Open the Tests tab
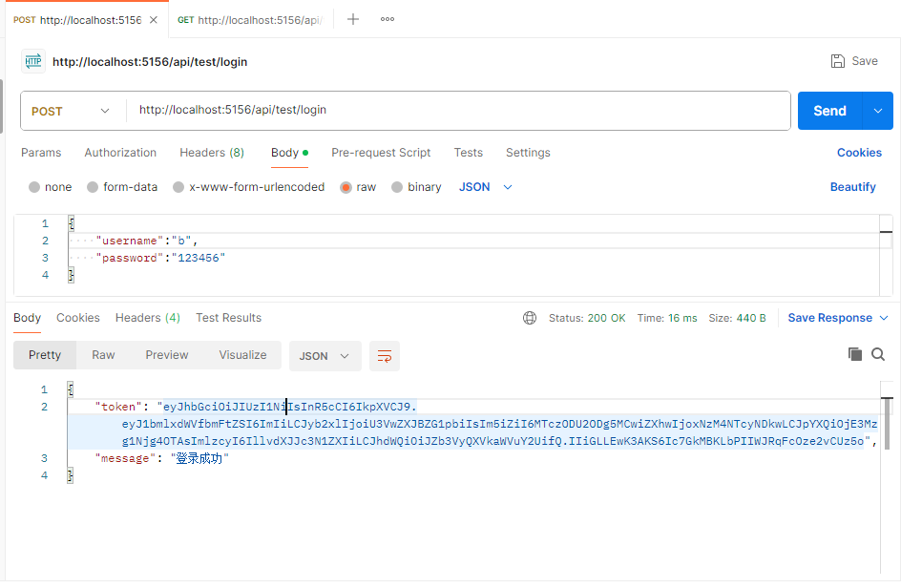This screenshot has width=901, height=588. click(x=469, y=153)
